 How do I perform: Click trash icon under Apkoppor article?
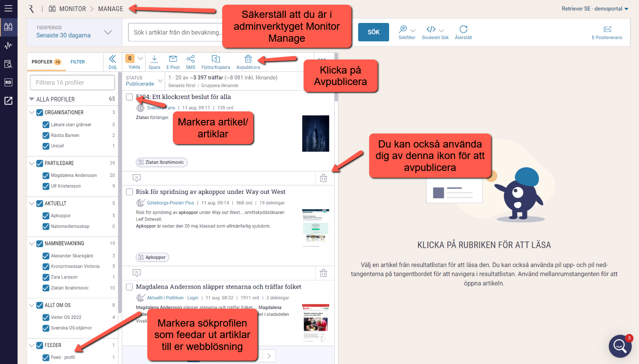click(324, 273)
